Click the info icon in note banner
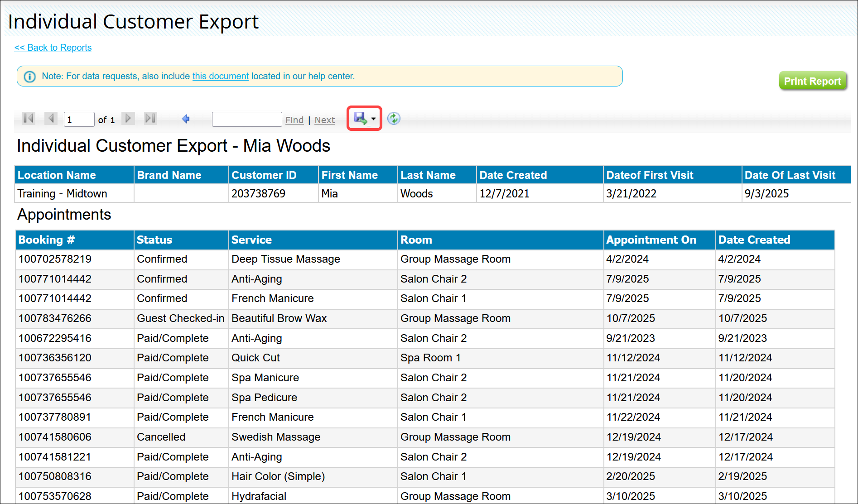 (30, 77)
